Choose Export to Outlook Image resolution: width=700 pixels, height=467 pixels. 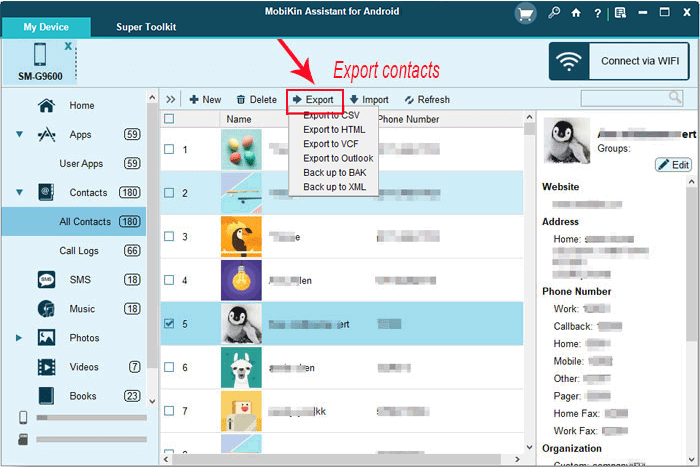point(338,158)
